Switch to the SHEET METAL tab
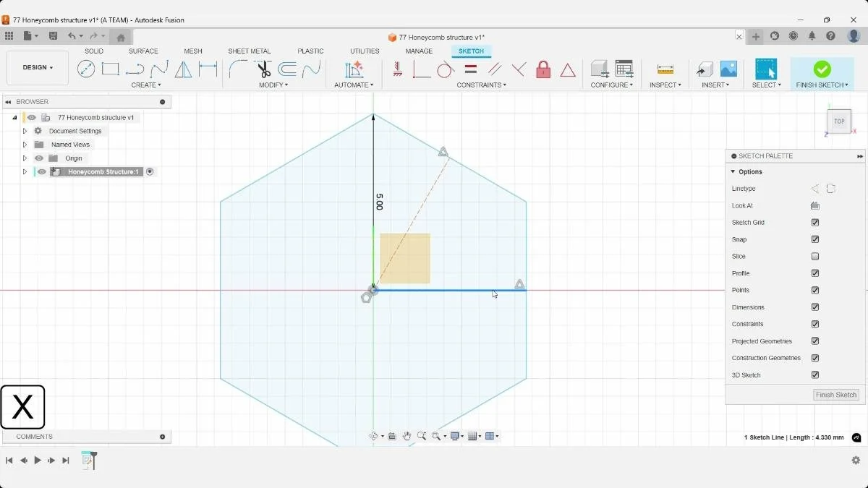This screenshot has height=488, width=868. (250, 51)
